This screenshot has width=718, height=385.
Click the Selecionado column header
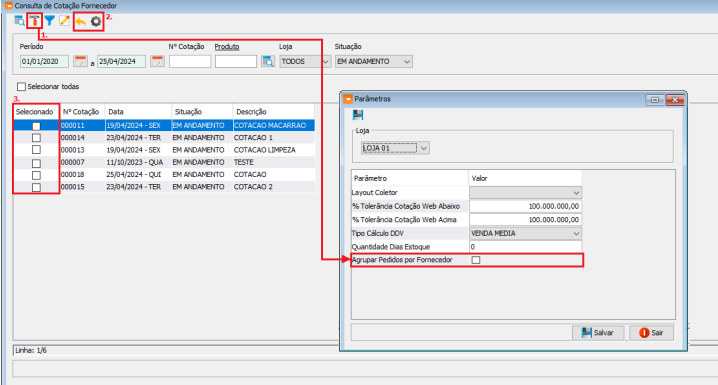tap(35, 112)
